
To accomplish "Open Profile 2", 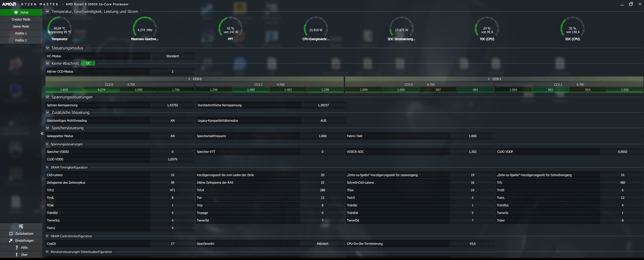I will click(x=21, y=40).
